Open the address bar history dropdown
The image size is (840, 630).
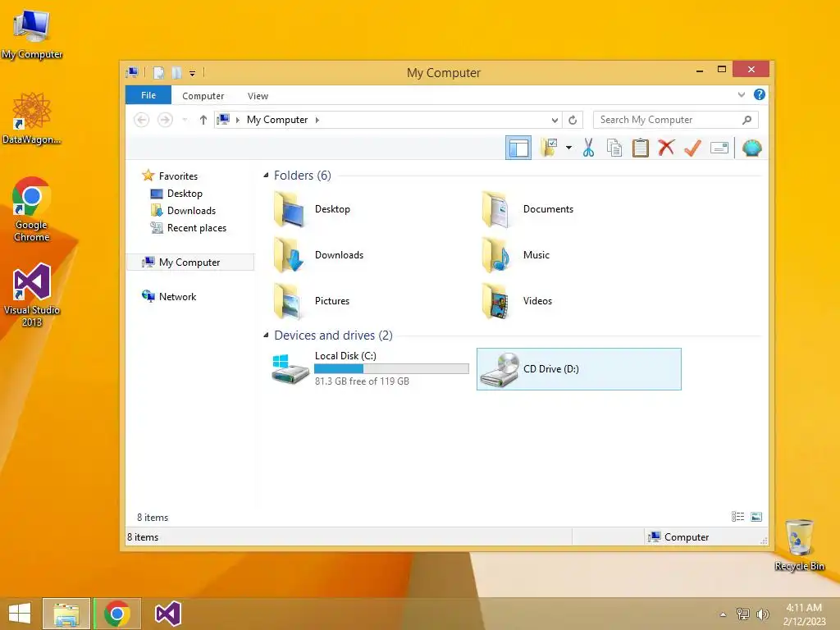click(x=555, y=120)
